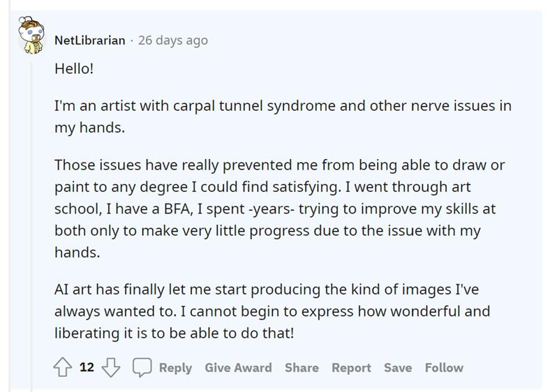550x392 pixels.
Task: Give Award to this comment
Action: [x=238, y=368]
